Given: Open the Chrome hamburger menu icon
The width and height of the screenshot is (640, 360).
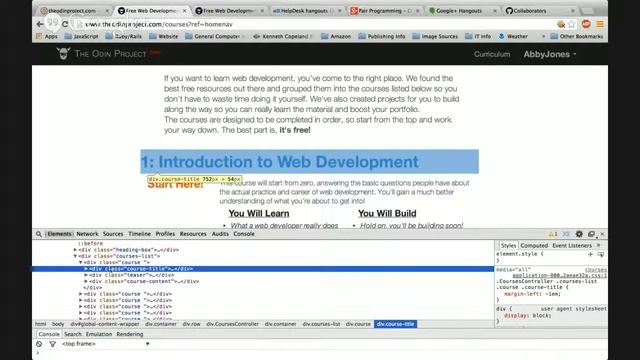Looking at the screenshot, I should tap(600, 24).
